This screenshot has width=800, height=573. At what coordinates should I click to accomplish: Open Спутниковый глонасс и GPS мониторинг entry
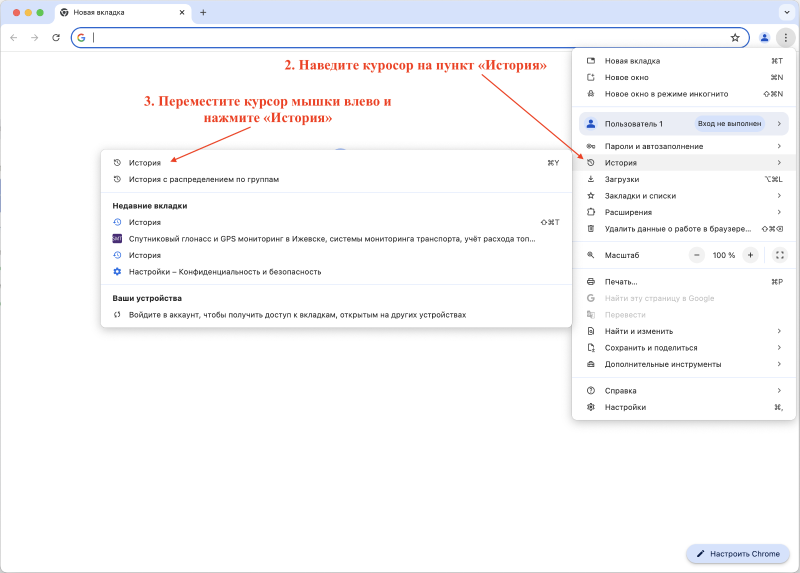click(x=336, y=239)
